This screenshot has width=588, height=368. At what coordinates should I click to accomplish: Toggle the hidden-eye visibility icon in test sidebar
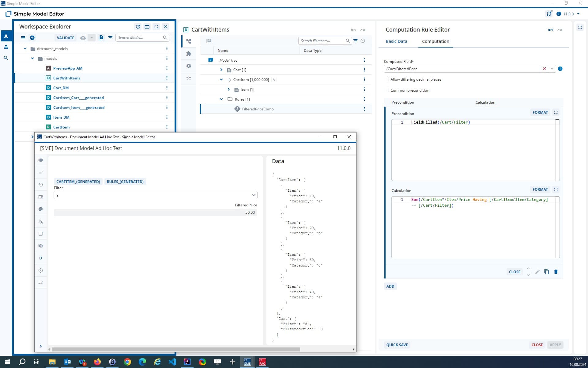(x=40, y=246)
